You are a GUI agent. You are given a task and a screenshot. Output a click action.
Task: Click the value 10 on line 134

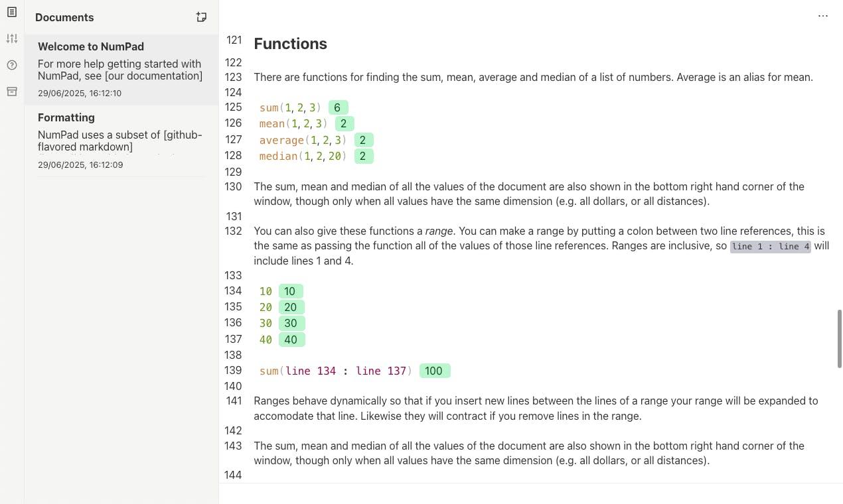pos(266,291)
